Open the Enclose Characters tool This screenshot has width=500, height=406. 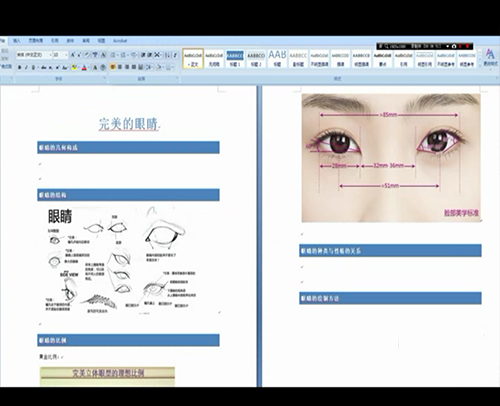pos(103,67)
